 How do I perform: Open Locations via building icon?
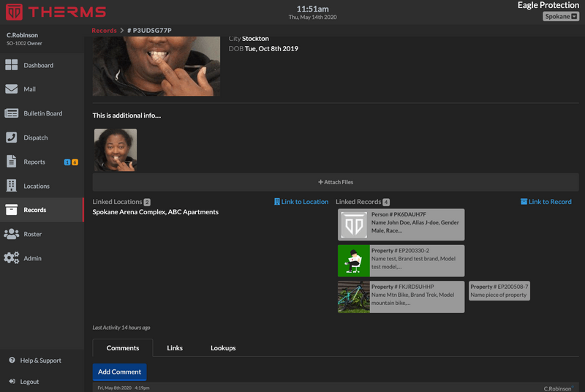click(x=12, y=186)
